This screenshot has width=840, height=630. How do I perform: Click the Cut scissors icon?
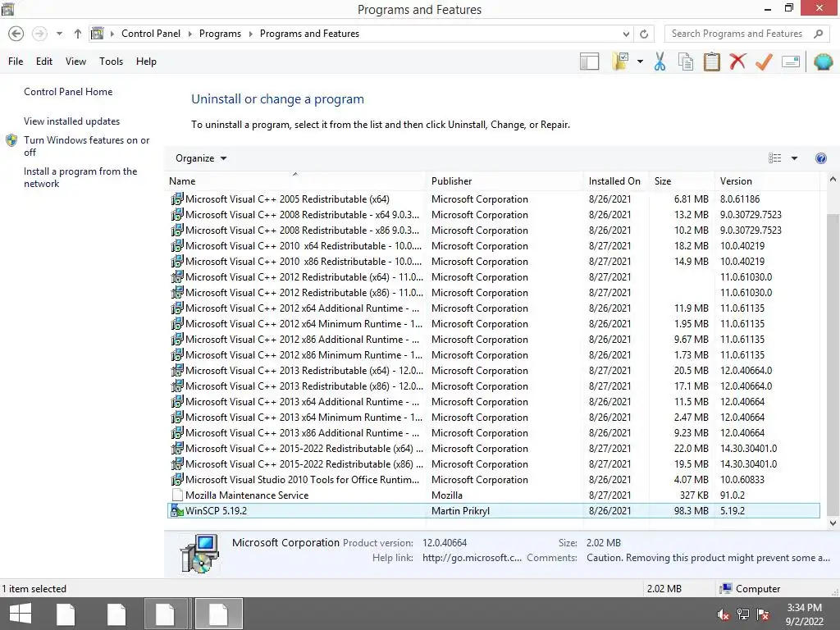[660, 62]
